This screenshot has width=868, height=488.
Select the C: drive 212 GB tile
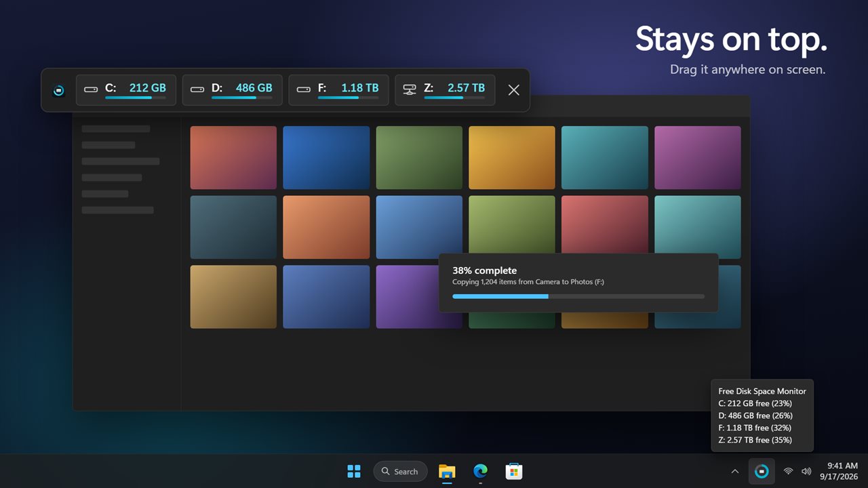click(x=126, y=90)
